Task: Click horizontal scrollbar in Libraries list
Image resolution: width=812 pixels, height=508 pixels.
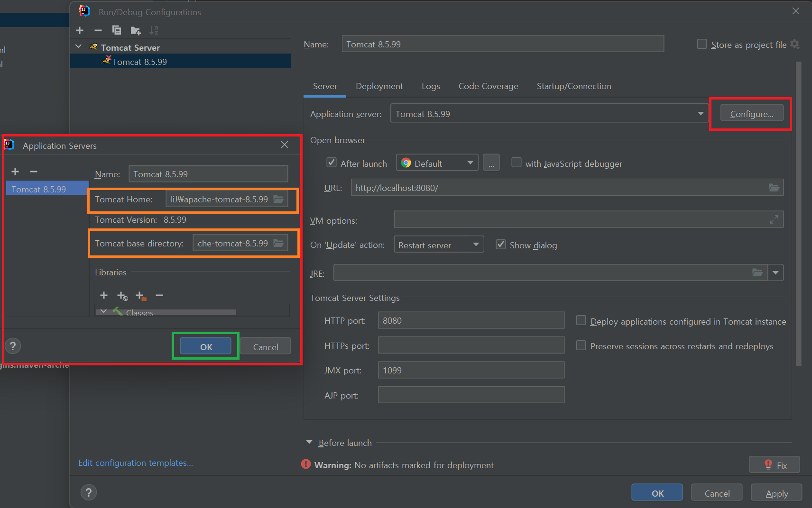Action: coord(166,312)
